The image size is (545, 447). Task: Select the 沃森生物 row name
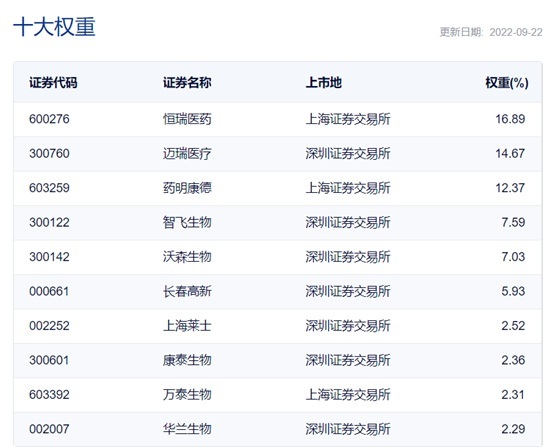tap(187, 257)
